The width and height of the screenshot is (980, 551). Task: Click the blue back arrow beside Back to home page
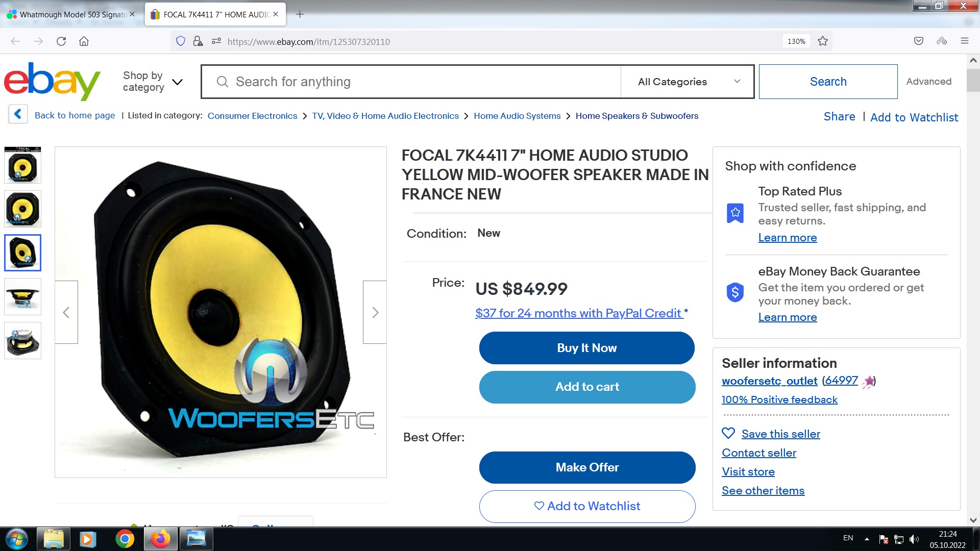point(18,114)
